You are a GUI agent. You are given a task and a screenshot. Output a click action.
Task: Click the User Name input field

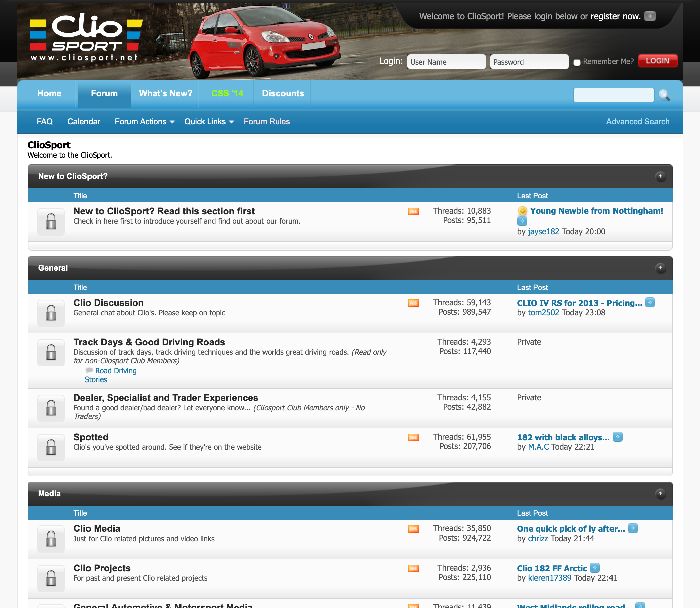pos(446,62)
